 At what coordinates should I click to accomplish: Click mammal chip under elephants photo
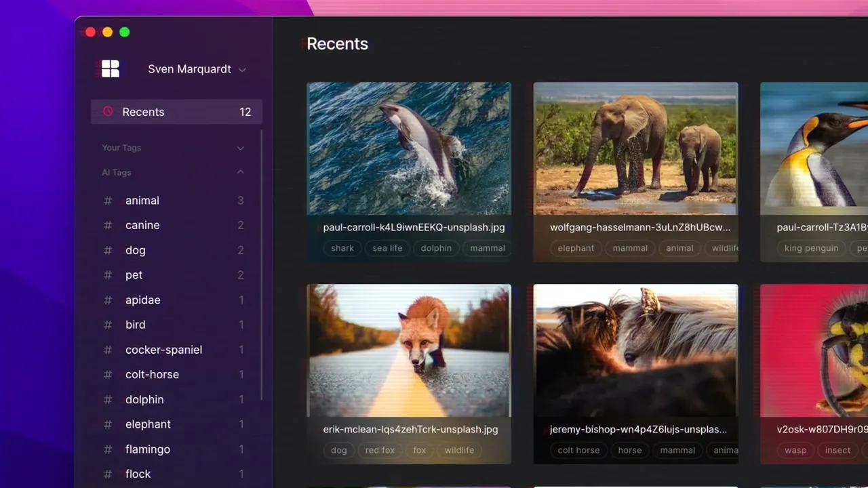(630, 248)
